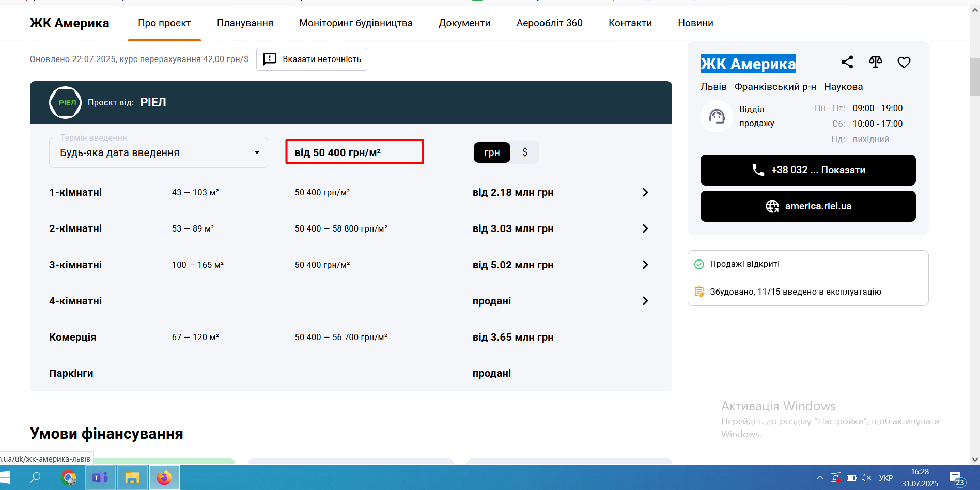
Task: Go to Моніторинг будівництва tab
Action: [x=356, y=23]
